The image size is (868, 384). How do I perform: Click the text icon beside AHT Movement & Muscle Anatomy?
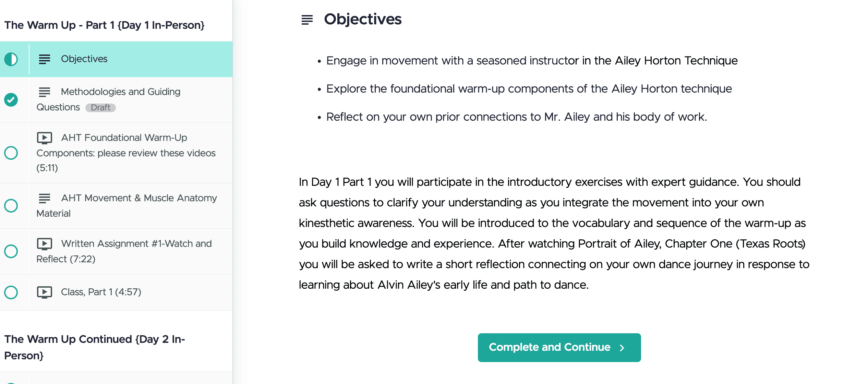click(44, 198)
